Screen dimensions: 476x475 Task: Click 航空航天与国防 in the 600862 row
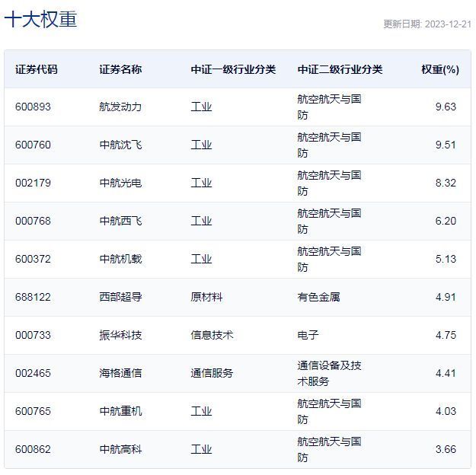coord(329,450)
